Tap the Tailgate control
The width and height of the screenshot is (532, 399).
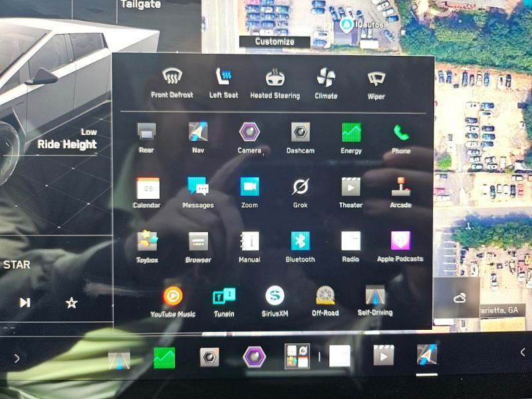click(141, 5)
